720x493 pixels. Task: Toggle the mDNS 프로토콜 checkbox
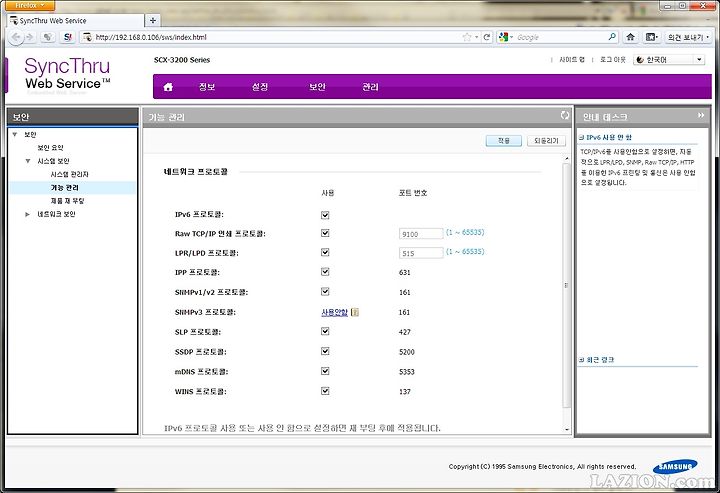coord(325,371)
